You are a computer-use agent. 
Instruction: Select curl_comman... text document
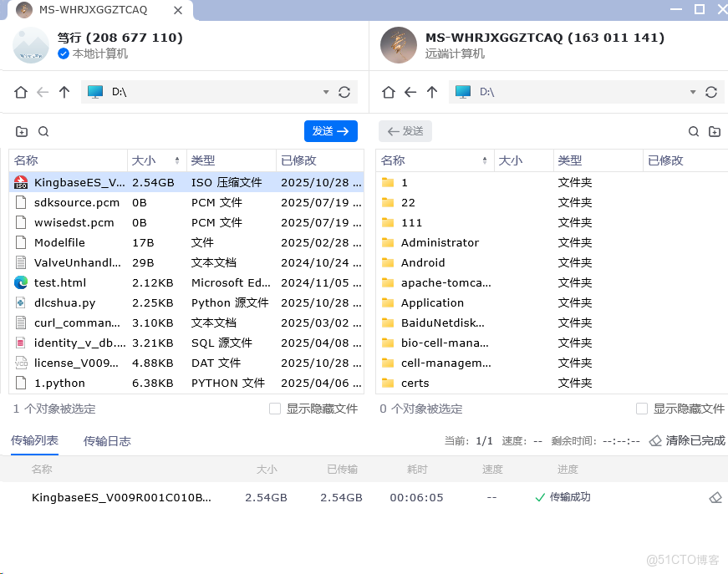[186, 323]
